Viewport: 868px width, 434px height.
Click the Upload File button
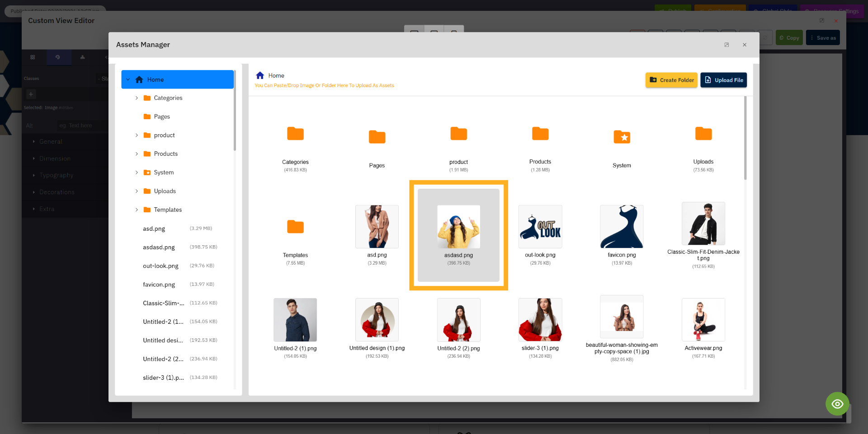[723, 80]
